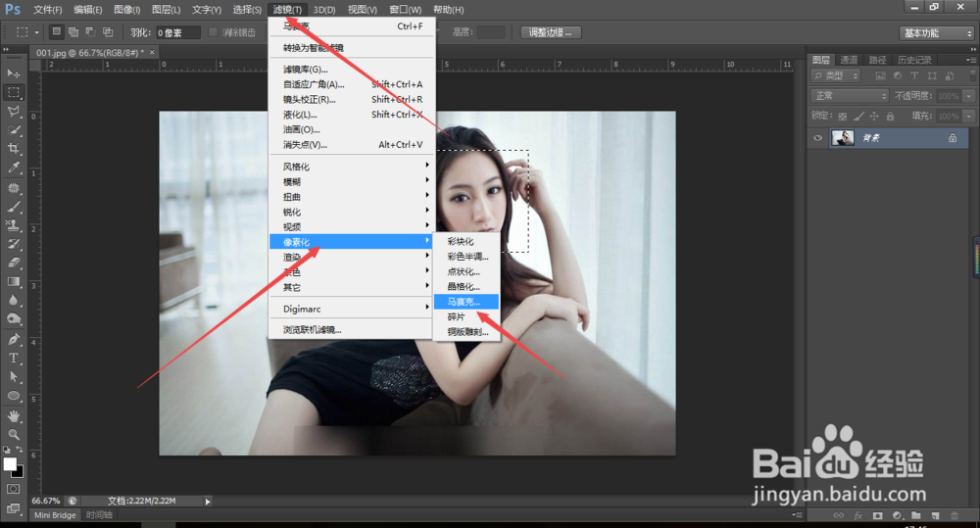Screen dimensions: 980x528
Task: Open the Mini Bridge panel tab
Action: click(x=55, y=515)
